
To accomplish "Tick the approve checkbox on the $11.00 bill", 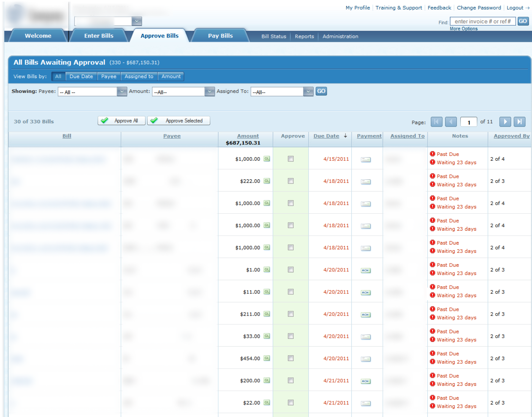I will [291, 292].
